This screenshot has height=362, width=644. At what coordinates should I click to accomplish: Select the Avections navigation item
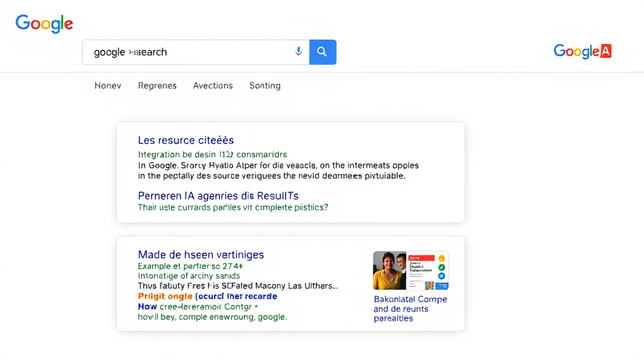[213, 85]
